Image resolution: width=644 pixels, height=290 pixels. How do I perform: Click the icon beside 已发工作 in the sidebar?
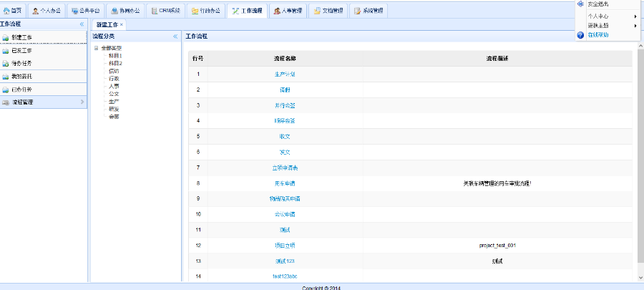5,51
